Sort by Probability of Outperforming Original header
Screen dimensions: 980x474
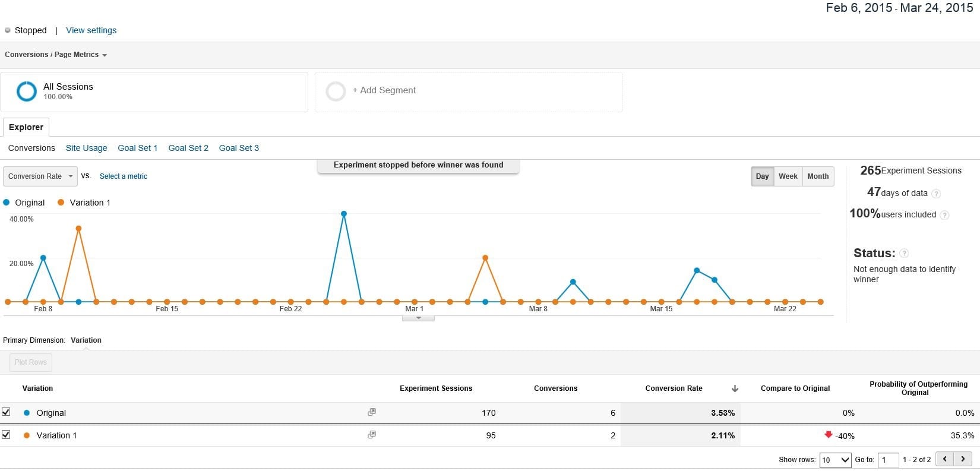pos(918,388)
